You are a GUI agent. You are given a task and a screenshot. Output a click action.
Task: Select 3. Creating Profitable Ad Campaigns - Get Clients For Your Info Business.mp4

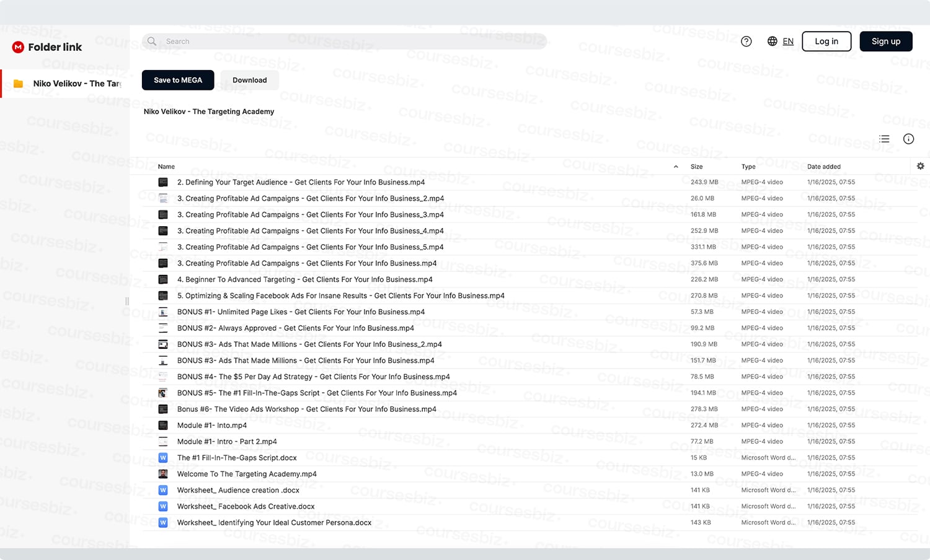pos(307,263)
